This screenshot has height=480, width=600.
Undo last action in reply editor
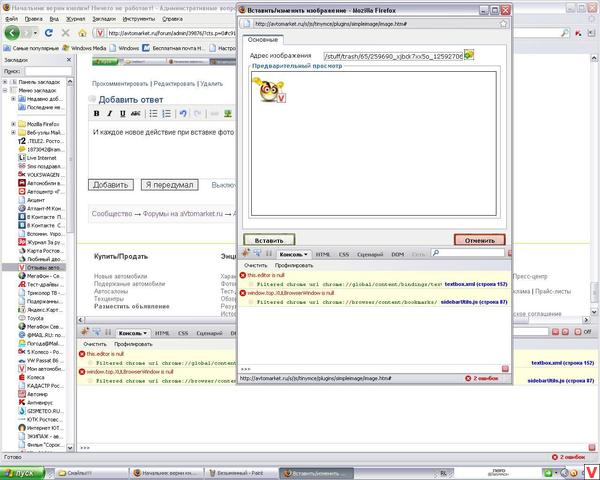(x=183, y=113)
